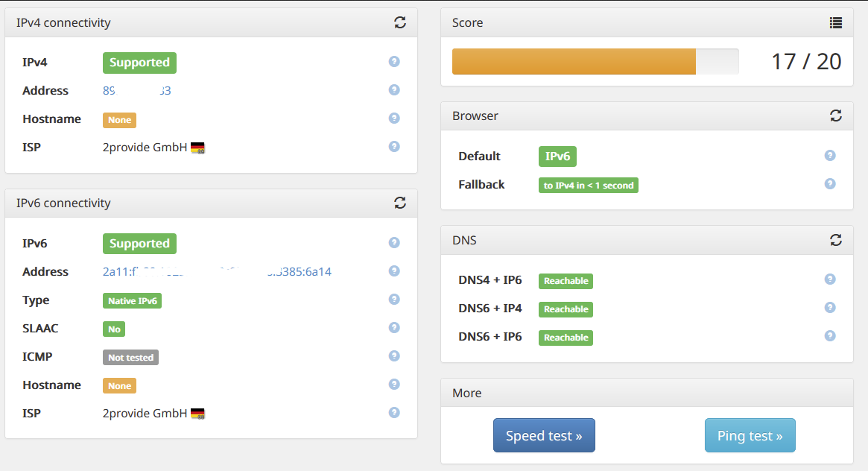The image size is (868, 471).
Task: Click help icon for IPv6 SLAAC row
Action: pyautogui.click(x=394, y=328)
